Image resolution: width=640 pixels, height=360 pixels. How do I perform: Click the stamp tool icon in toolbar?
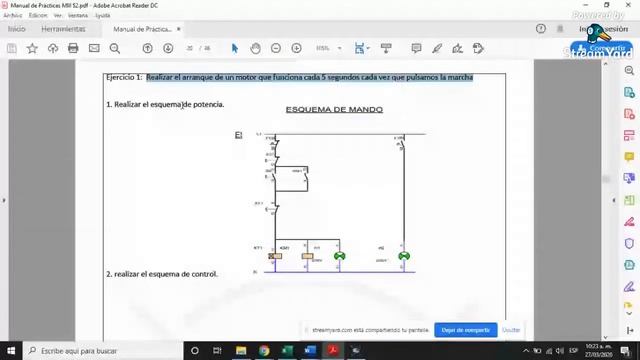coord(478,49)
